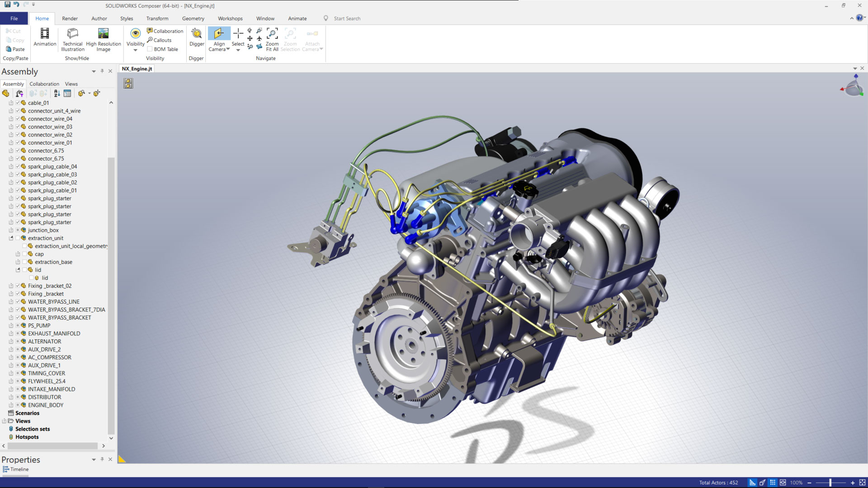
Task: Click the Callouts button
Action: pos(160,40)
